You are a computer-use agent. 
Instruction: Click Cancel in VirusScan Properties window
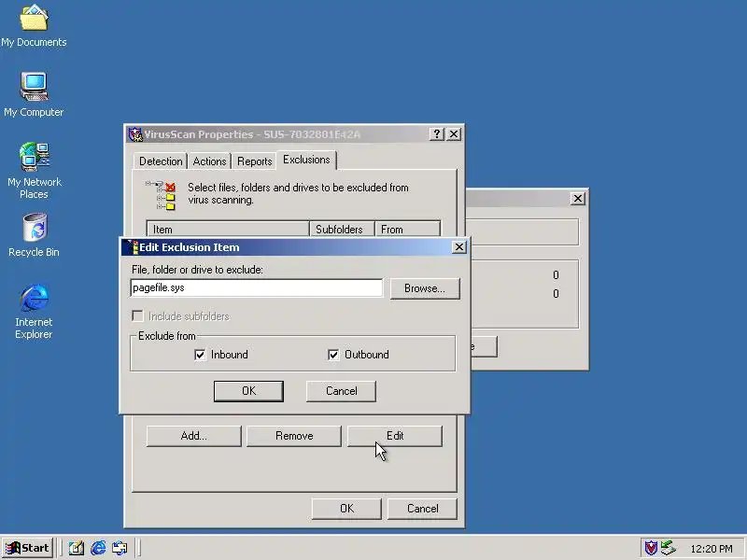[x=423, y=509]
